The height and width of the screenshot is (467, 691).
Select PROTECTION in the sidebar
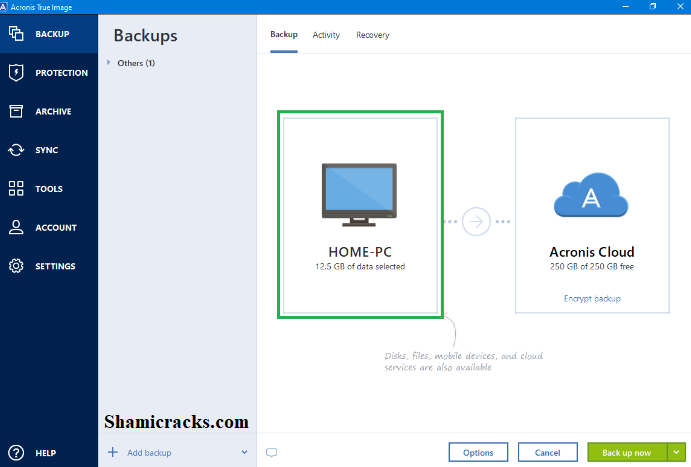point(62,73)
